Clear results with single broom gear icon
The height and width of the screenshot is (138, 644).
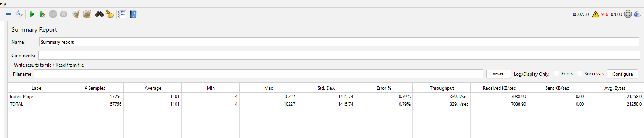pyautogui.click(x=76, y=14)
